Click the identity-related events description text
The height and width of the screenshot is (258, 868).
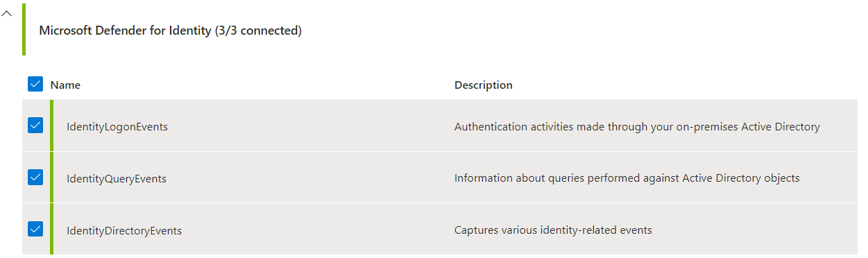click(553, 230)
